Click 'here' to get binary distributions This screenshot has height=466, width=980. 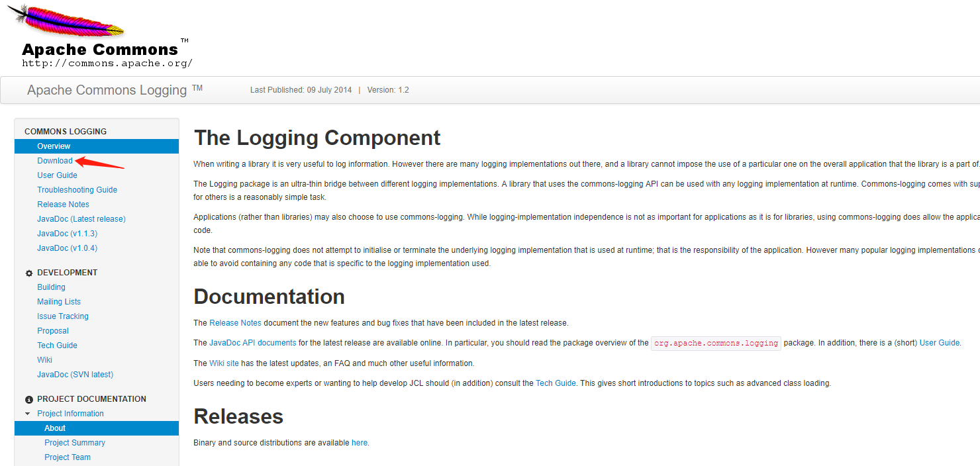click(359, 442)
